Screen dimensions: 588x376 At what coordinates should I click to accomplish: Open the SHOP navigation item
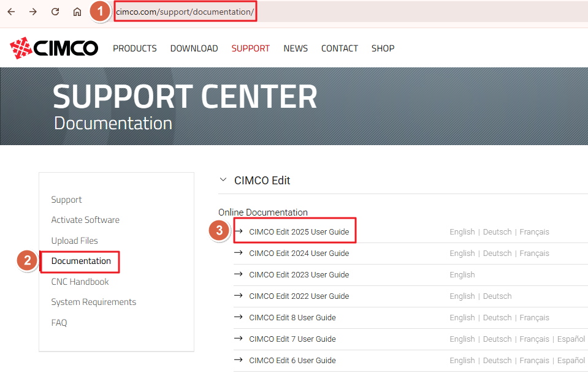[383, 48]
